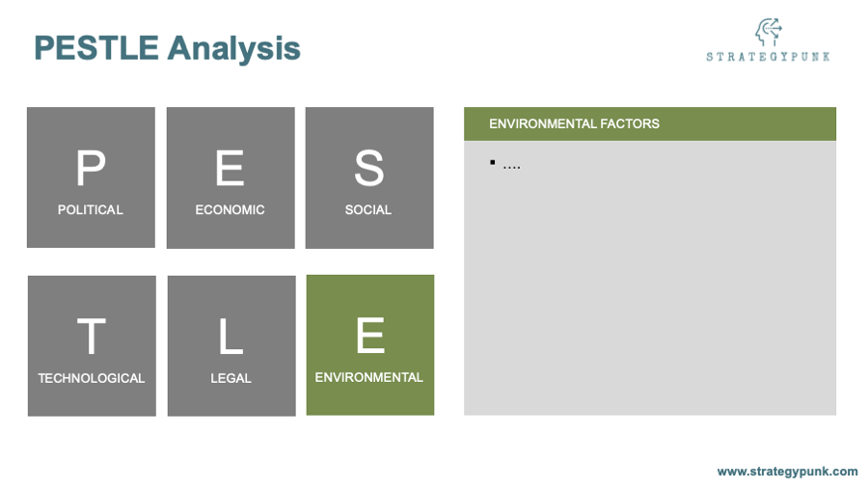Click the TECHNOLOGICAL label text
Viewport: 868px width, 488px height.
[x=92, y=378]
